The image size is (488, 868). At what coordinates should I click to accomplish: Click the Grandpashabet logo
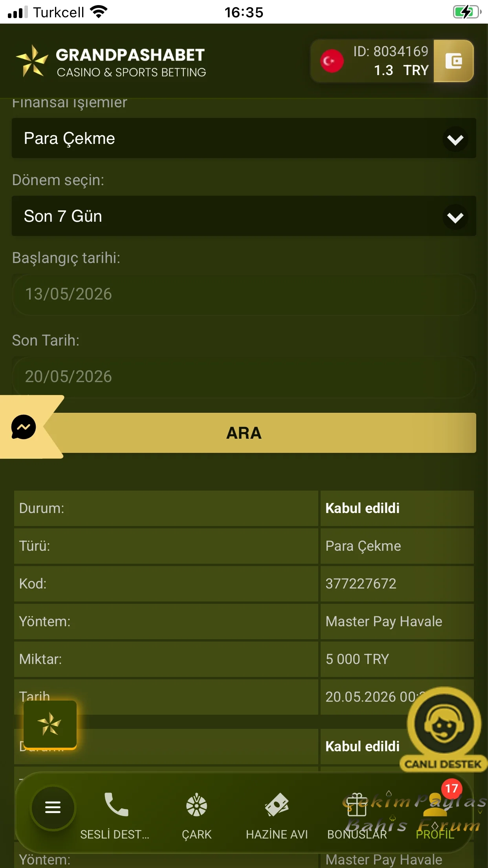111,61
